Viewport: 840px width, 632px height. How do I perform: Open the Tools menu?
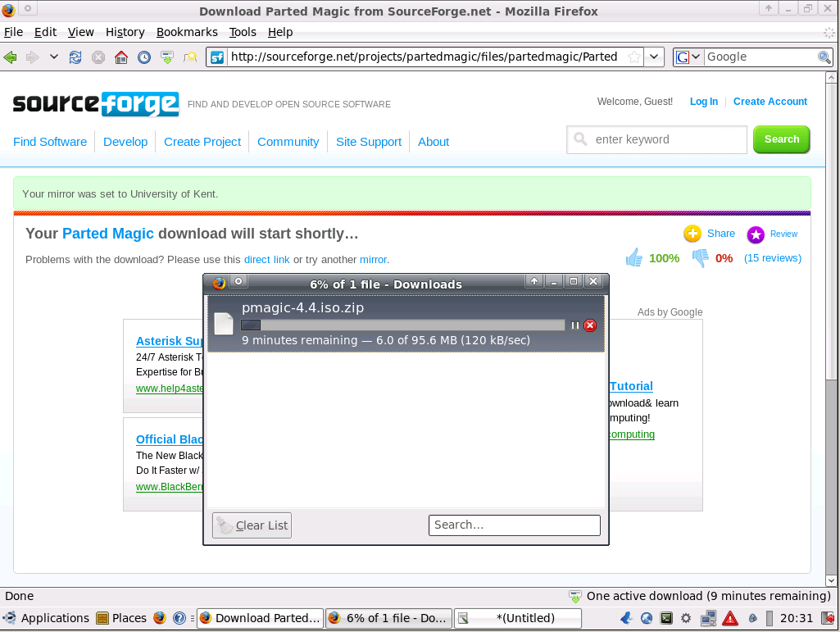point(243,32)
